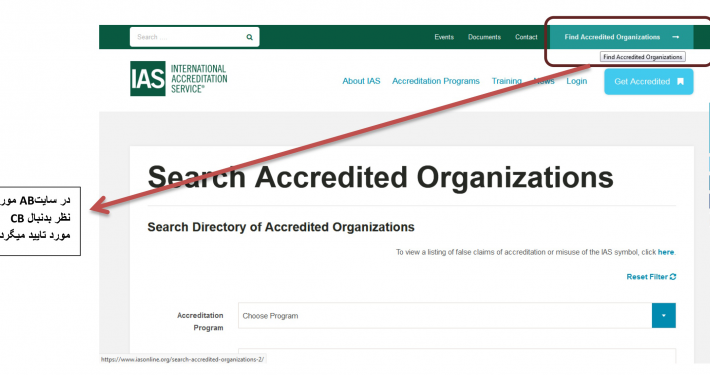The width and height of the screenshot is (710, 375).
Task: Click Find Accredited Organizations button
Action: point(621,37)
